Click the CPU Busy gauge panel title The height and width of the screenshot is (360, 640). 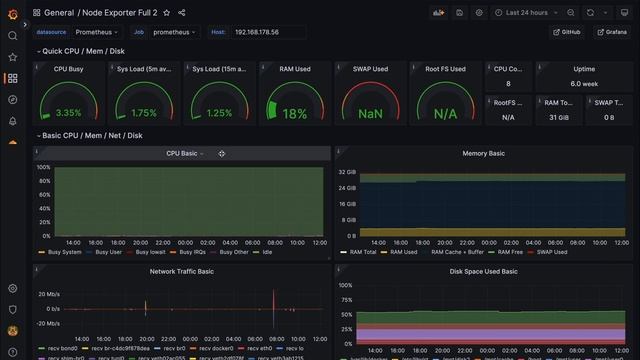tap(69, 69)
